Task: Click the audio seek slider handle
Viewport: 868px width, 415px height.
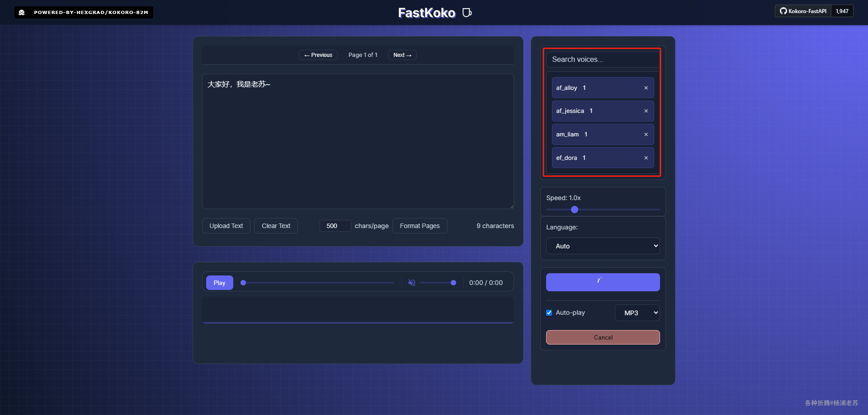Action: tap(243, 283)
